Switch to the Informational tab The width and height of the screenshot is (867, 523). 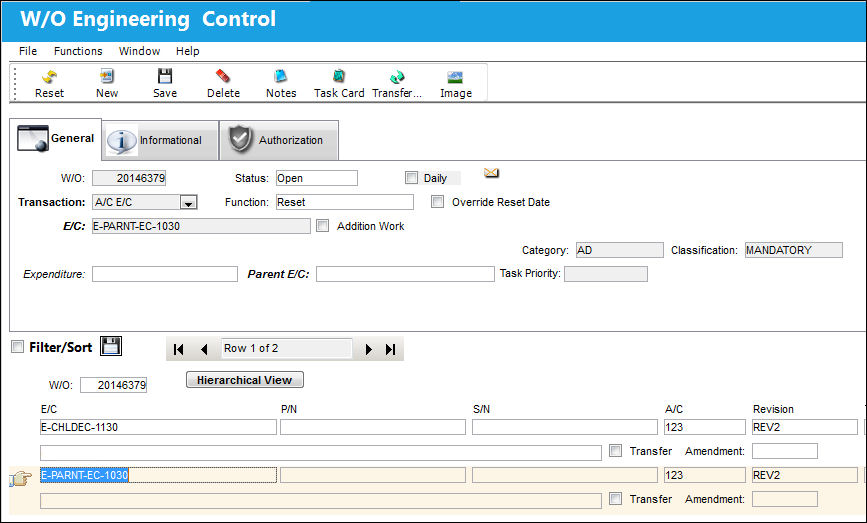coord(160,140)
